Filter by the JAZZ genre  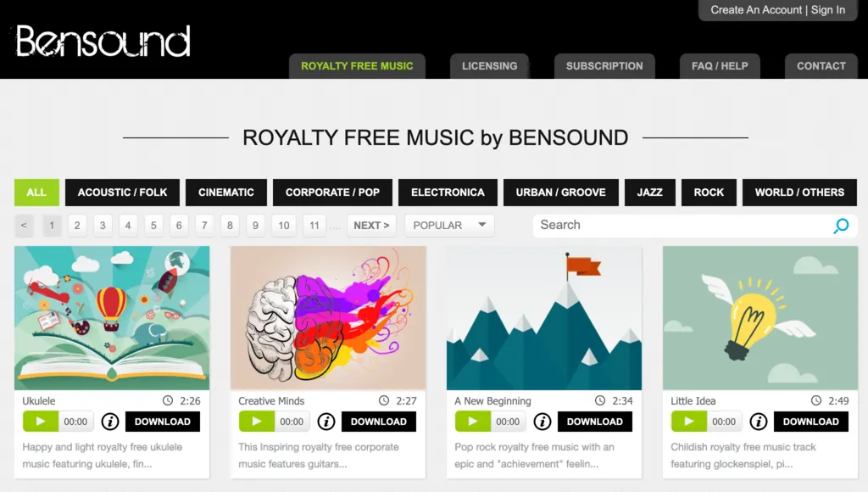click(x=650, y=193)
